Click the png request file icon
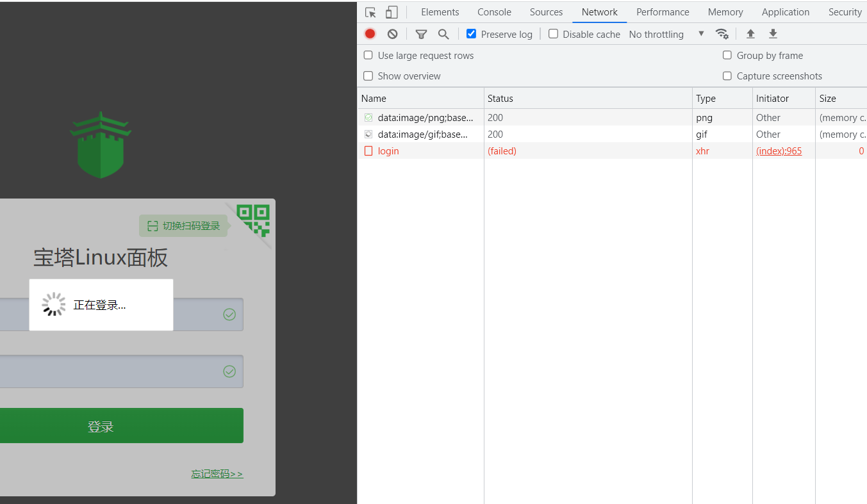 coord(368,118)
